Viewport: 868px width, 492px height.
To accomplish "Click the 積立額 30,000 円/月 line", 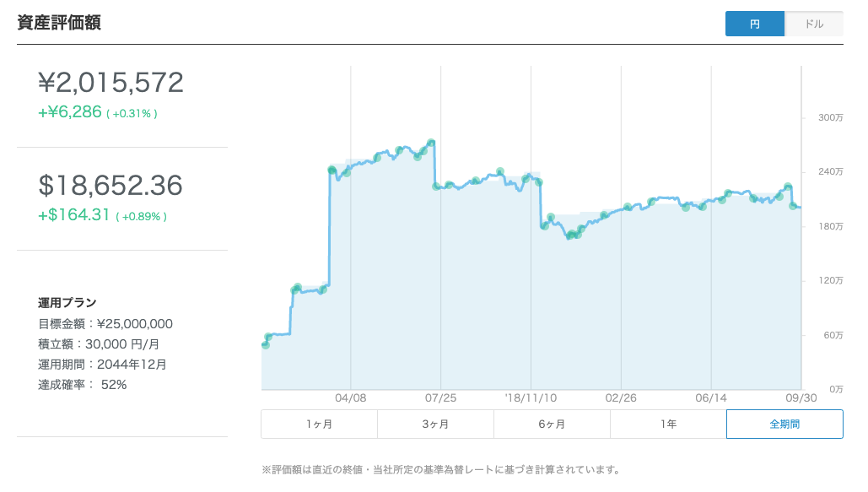I will click(x=99, y=343).
